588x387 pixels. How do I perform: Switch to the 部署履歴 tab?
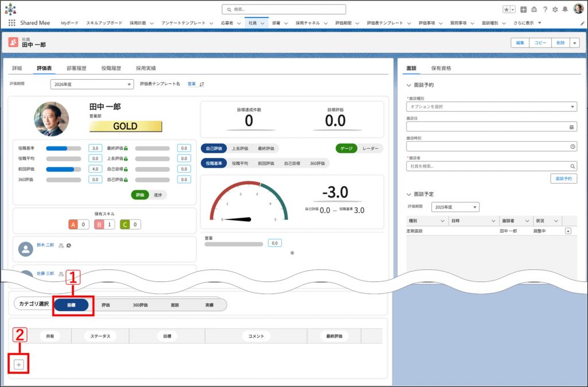(x=76, y=68)
